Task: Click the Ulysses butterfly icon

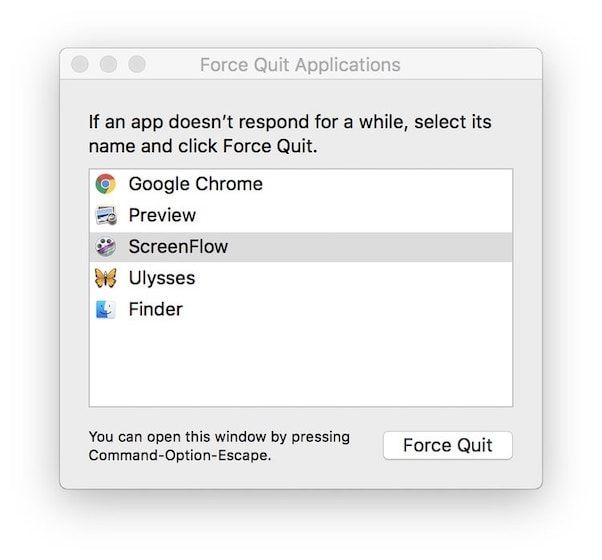Action: (105, 278)
